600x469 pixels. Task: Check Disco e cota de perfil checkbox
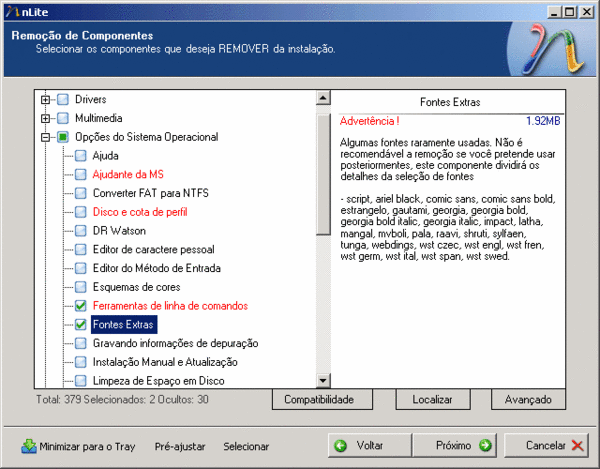[x=80, y=212]
